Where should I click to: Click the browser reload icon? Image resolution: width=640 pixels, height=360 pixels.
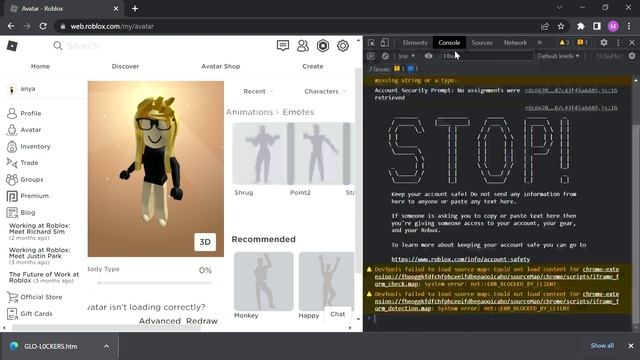[x=43, y=26]
